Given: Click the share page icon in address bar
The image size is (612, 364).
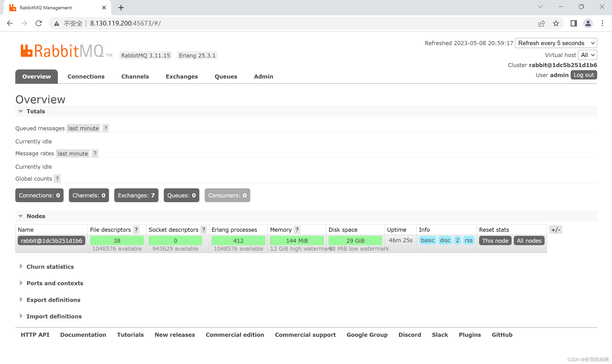Looking at the screenshot, I should pos(541,23).
